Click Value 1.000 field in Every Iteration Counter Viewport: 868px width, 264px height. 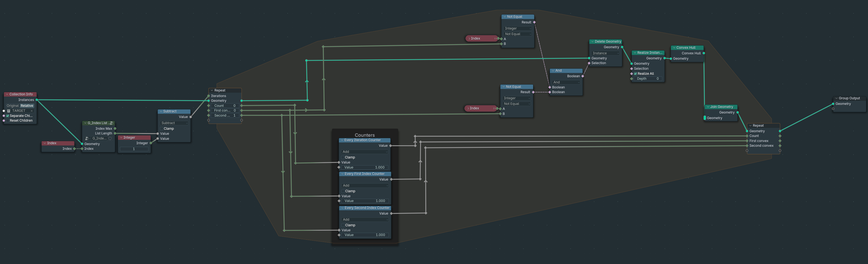pyautogui.click(x=365, y=167)
